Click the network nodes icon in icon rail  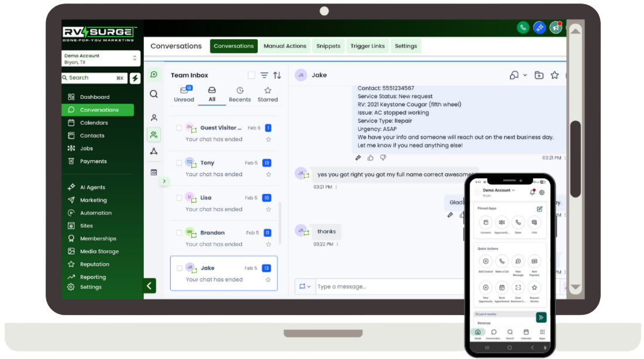tap(154, 151)
